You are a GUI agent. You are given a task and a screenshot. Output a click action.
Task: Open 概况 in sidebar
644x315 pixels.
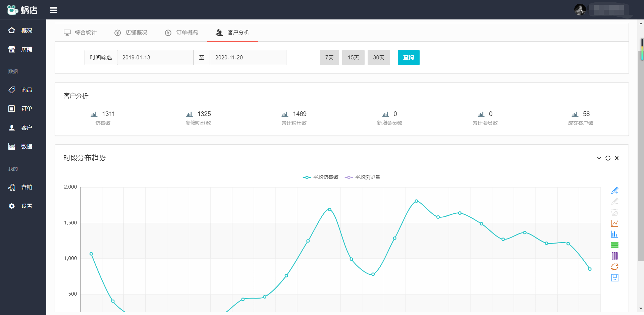pyautogui.click(x=23, y=31)
